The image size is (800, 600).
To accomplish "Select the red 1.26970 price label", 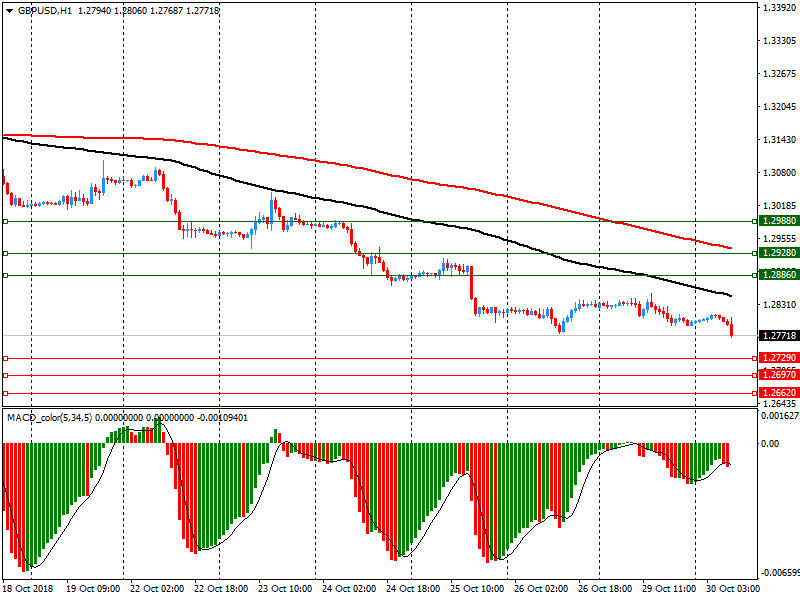I will 777,375.
